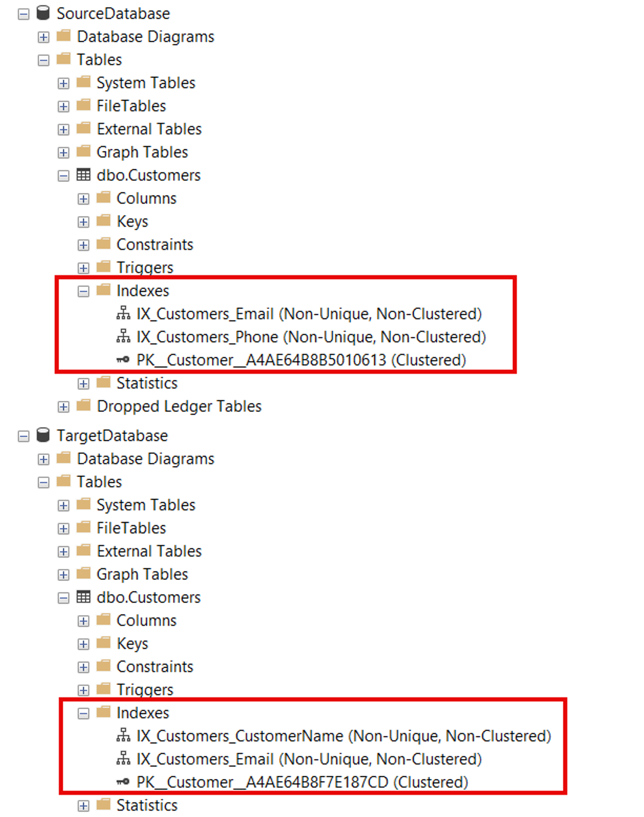Collapse the Indexes folder under TargetDatabase
644x817 pixels.
[x=83, y=713]
